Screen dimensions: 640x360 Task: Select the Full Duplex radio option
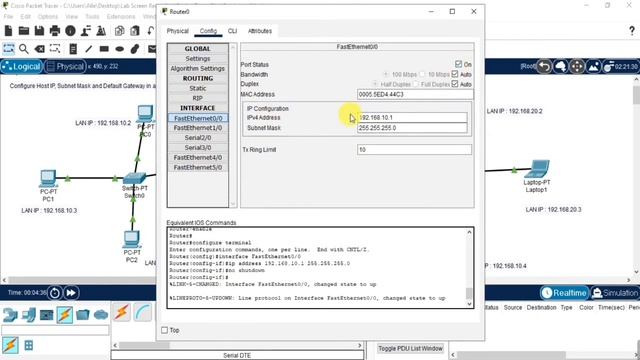pos(416,84)
